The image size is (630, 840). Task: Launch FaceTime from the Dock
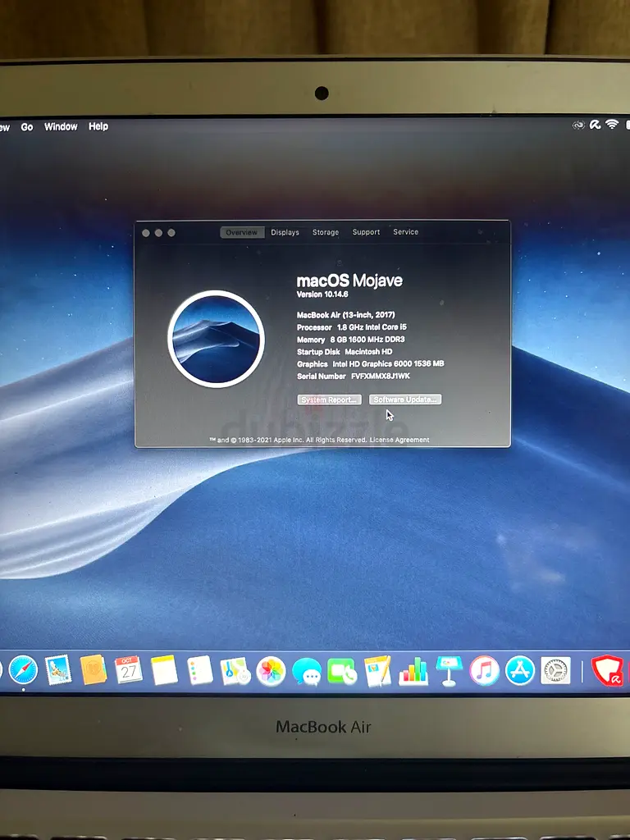pyautogui.click(x=342, y=672)
